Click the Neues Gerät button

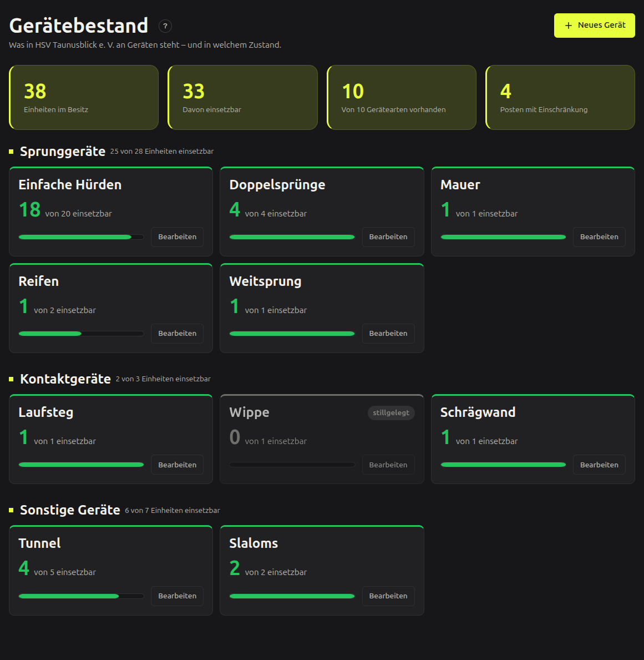tap(595, 26)
